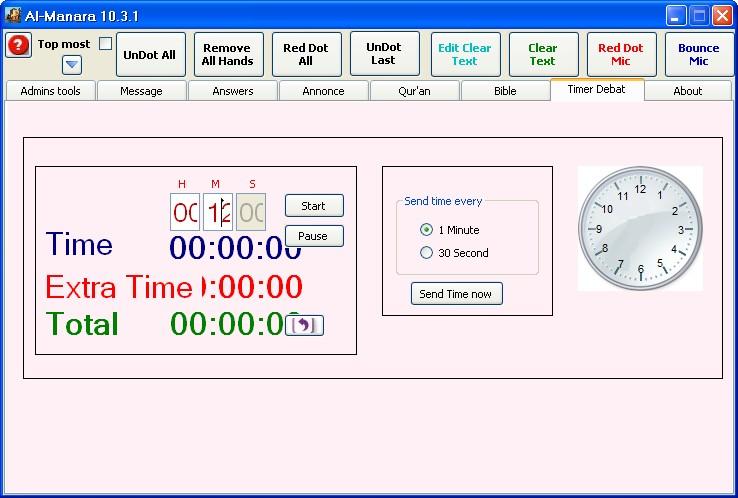738x498 pixels.
Task: Open the About tab
Action: 687,91
